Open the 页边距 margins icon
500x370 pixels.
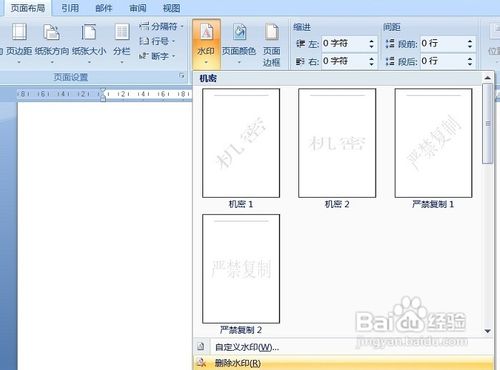(x=19, y=32)
